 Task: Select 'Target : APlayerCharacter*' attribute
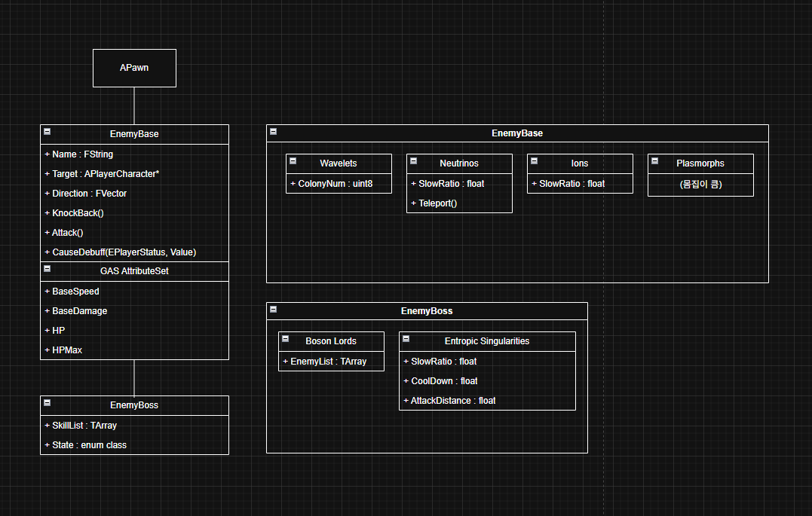135,174
